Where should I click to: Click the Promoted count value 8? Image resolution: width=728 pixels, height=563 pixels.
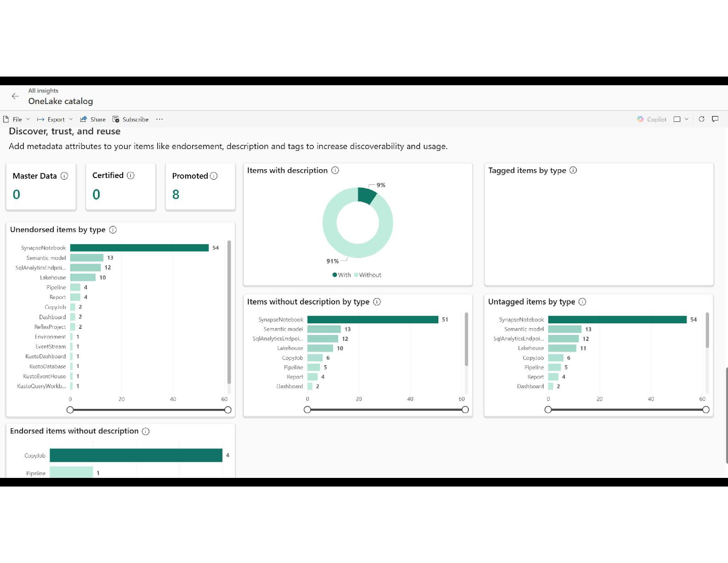coord(176,195)
